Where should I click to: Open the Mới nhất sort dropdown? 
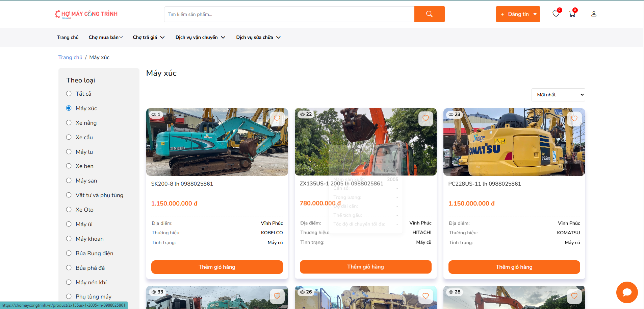(558, 95)
